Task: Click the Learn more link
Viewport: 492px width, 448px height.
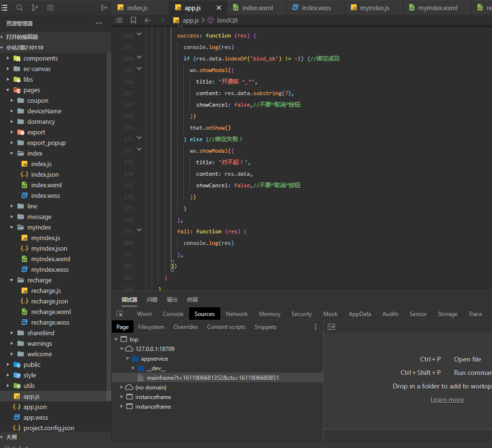Action: [447, 400]
